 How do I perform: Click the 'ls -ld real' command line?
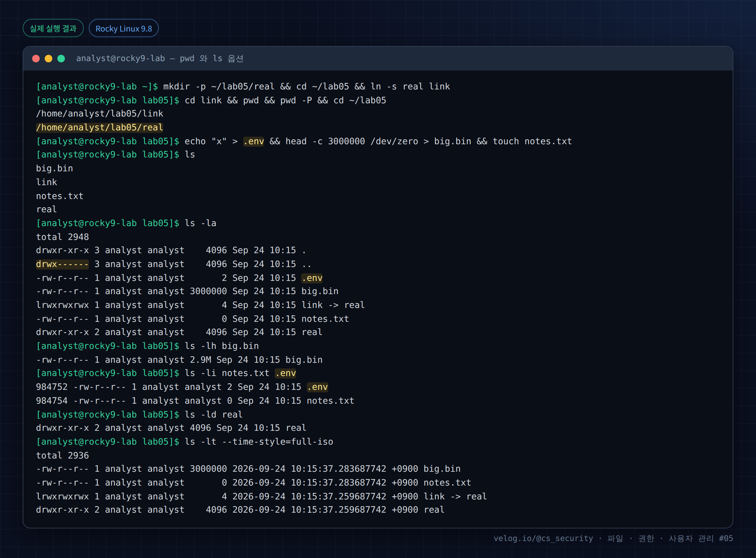139,414
